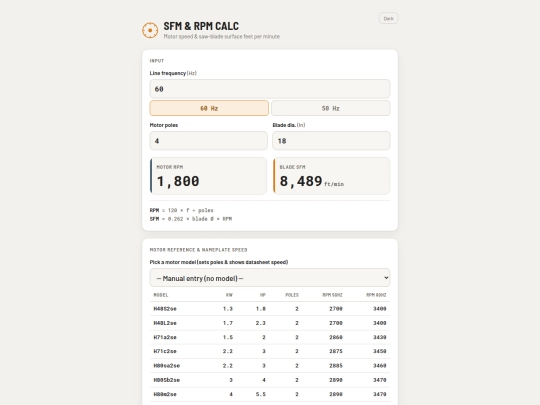Focus the Blade dia. input field

pos(331,141)
